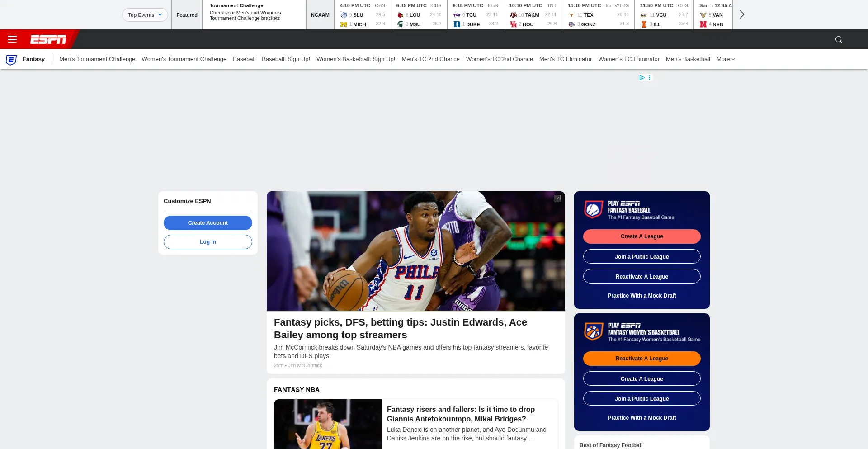Open Women's Tournament Challenge menu item
868x449 pixels.
click(x=184, y=59)
